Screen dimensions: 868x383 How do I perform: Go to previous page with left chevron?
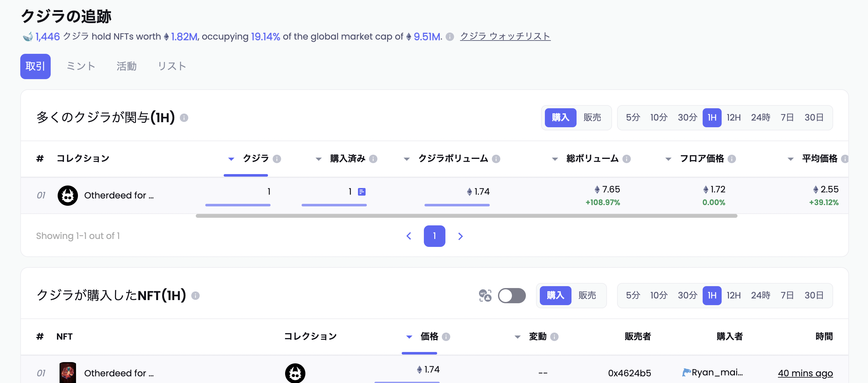point(409,236)
